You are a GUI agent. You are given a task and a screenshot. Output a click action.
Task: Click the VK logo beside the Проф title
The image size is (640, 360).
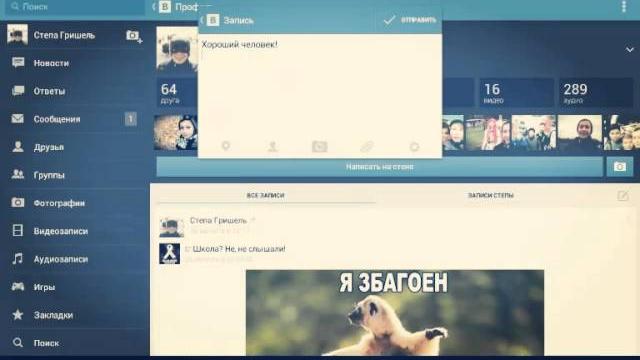[x=165, y=7]
